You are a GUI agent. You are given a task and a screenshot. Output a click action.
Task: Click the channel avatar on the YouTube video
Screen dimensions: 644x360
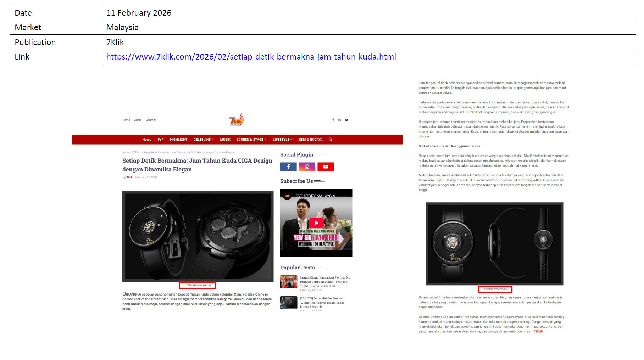click(x=287, y=196)
